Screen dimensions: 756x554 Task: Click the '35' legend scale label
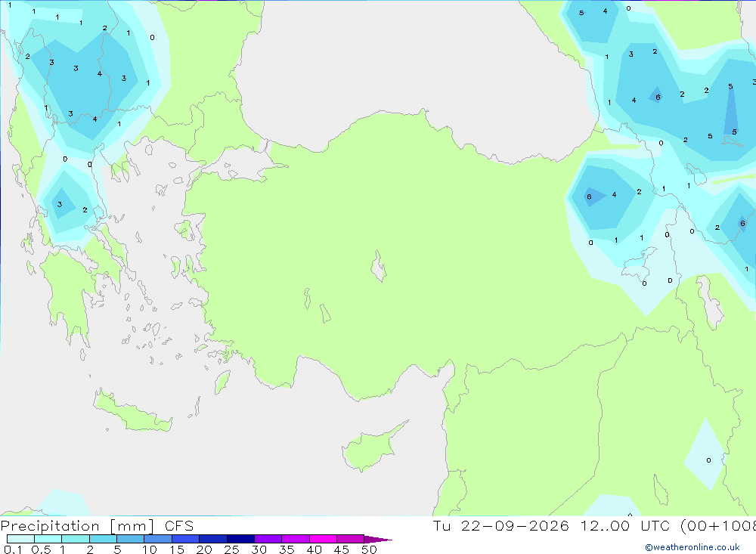(287, 549)
